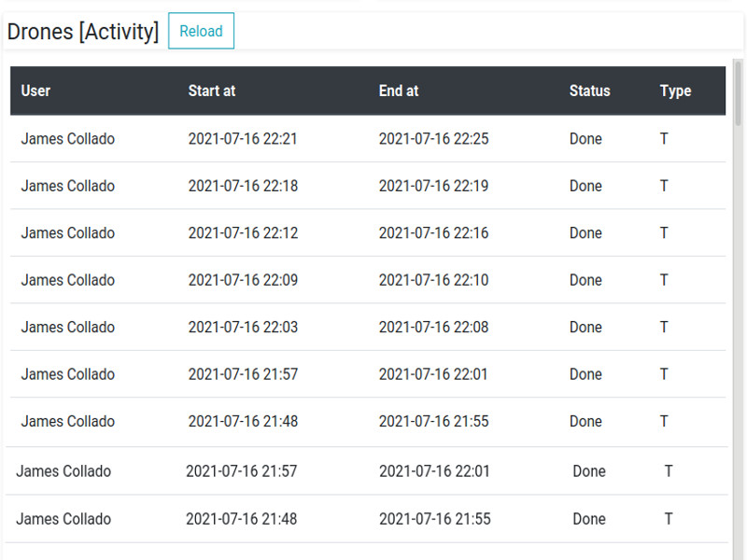This screenshot has width=747, height=560.
Task: Click end time 2021-07-16 22:16
Action: tap(433, 232)
